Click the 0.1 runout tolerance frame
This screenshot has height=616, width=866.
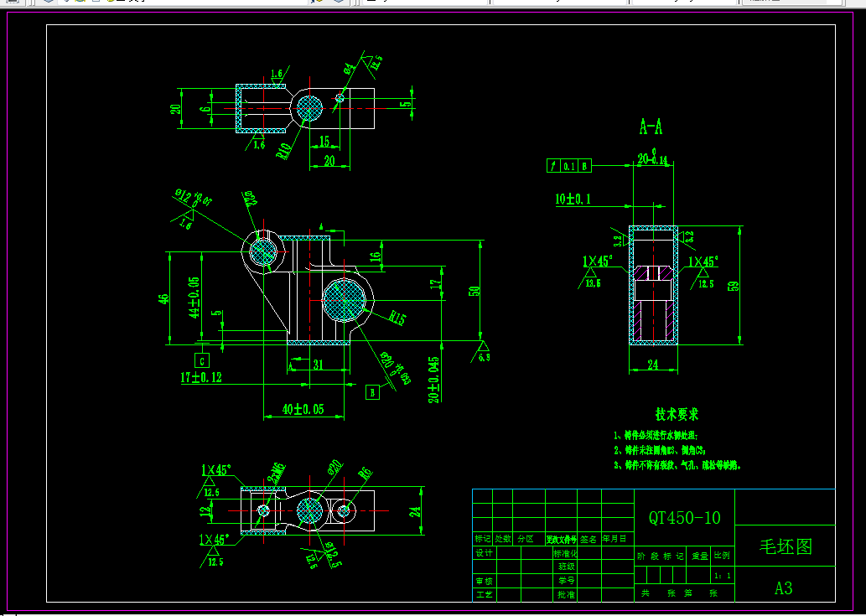[x=569, y=166]
